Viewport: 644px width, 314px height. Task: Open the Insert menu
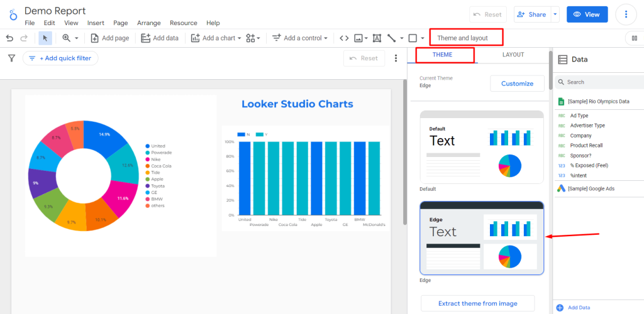pyautogui.click(x=96, y=23)
